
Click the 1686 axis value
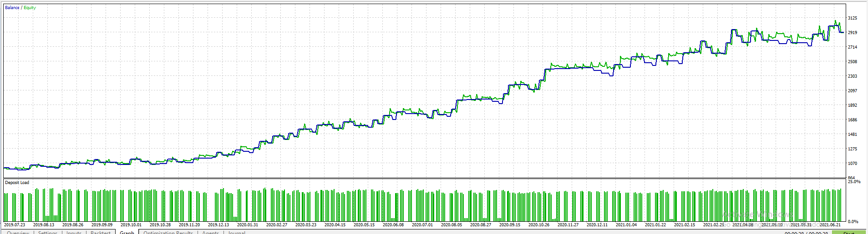pos(853,120)
